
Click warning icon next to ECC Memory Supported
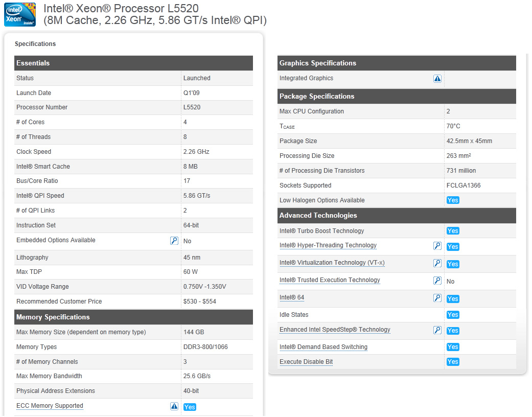tap(174, 406)
